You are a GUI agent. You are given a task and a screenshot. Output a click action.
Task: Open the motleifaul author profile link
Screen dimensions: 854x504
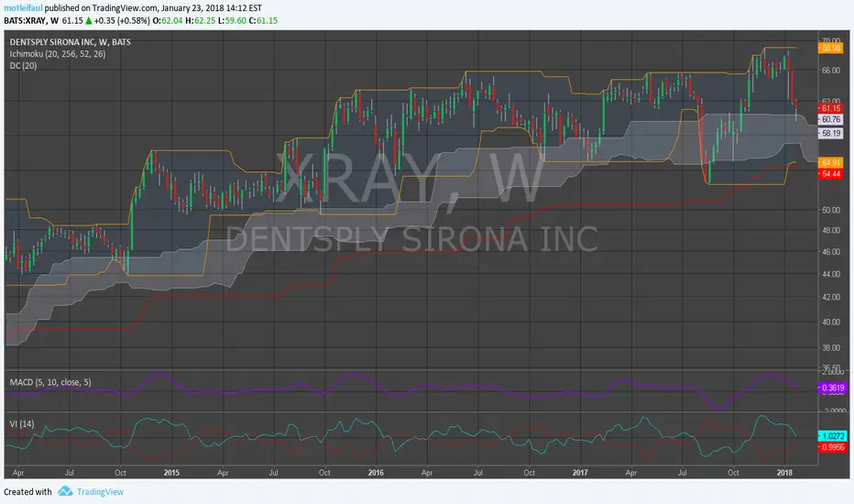[23, 8]
